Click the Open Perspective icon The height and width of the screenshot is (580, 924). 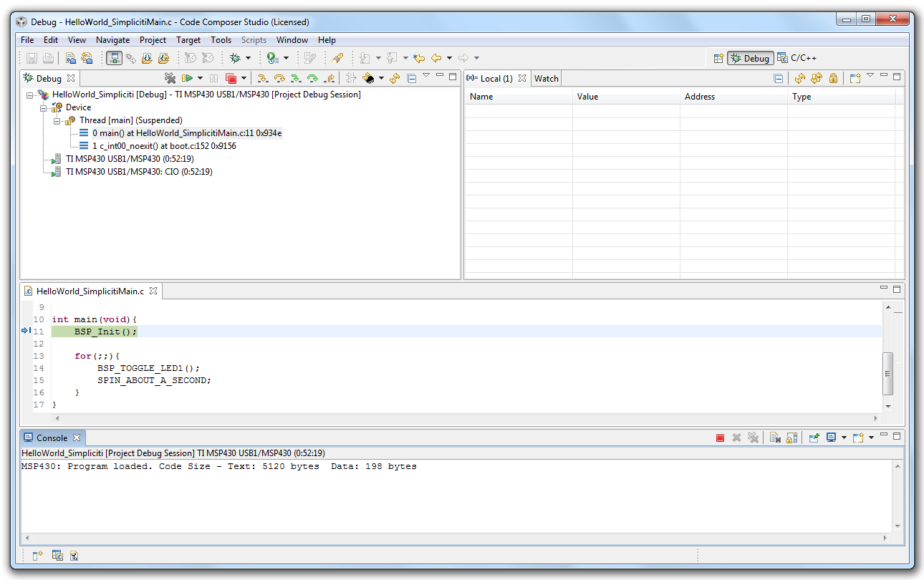coord(718,58)
